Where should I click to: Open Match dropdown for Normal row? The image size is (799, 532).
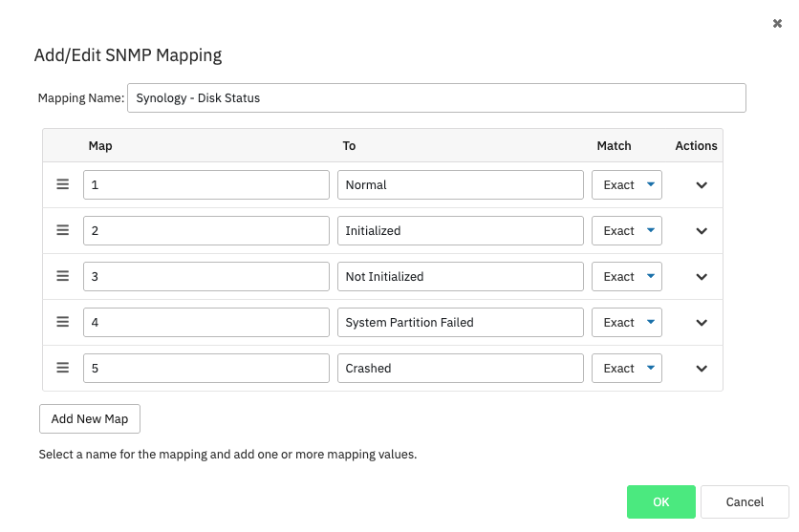click(x=627, y=184)
